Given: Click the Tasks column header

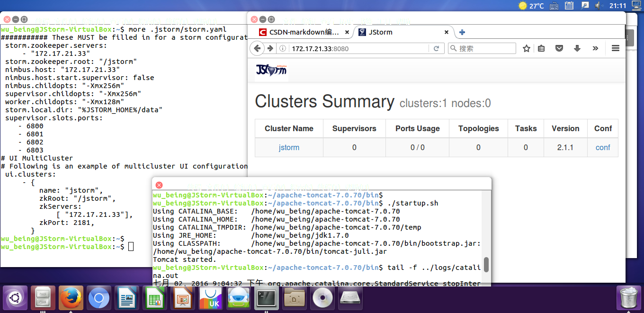Looking at the screenshot, I should pyautogui.click(x=526, y=128).
